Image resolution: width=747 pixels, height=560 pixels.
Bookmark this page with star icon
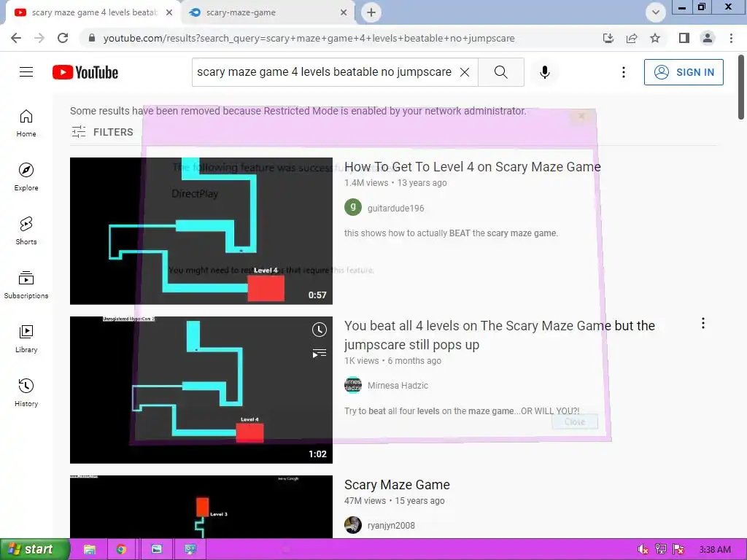(x=655, y=38)
